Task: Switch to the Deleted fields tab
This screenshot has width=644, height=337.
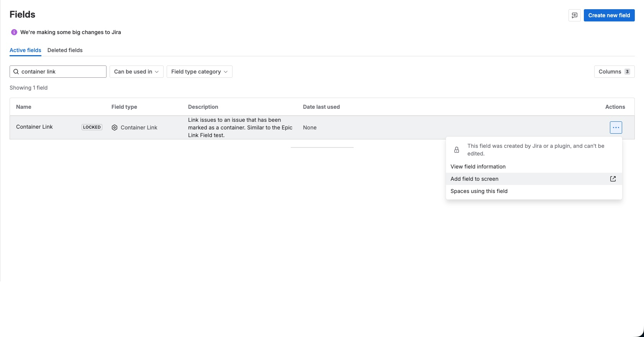Action: pos(65,50)
